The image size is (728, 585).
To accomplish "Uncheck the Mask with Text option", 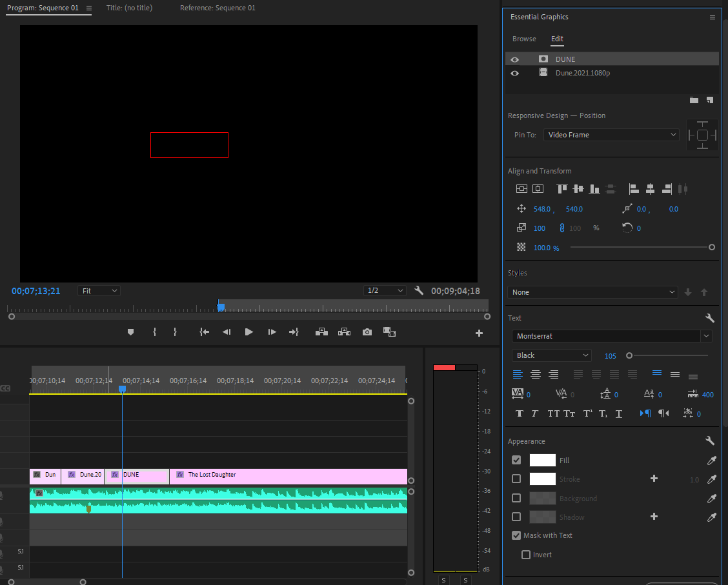I will [x=516, y=535].
